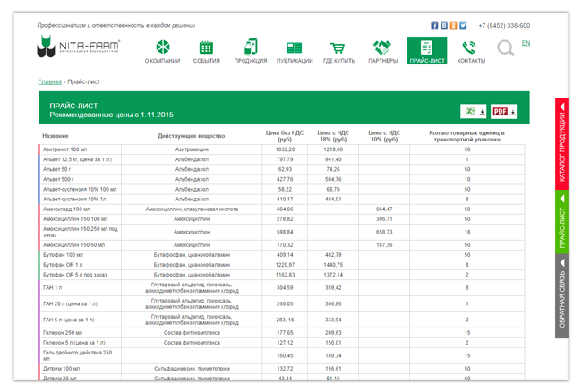Select the Альвет 12,5 кг row name
582x392 pixels.
pos(77,159)
